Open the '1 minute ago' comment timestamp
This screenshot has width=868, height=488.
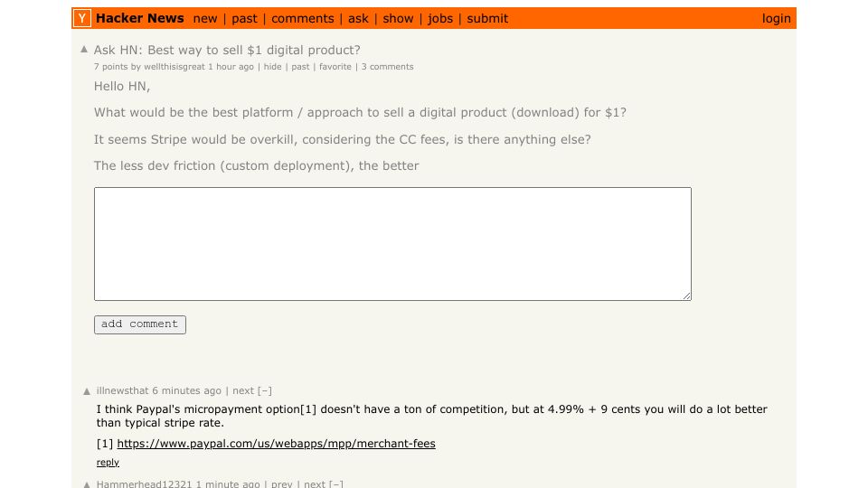pos(228,484)
